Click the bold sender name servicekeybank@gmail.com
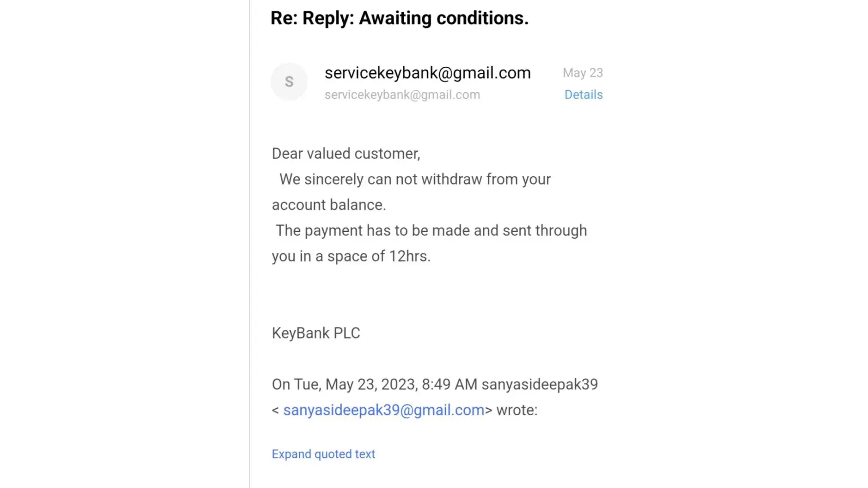The image size is (868, 488). [x=427, y=73]
